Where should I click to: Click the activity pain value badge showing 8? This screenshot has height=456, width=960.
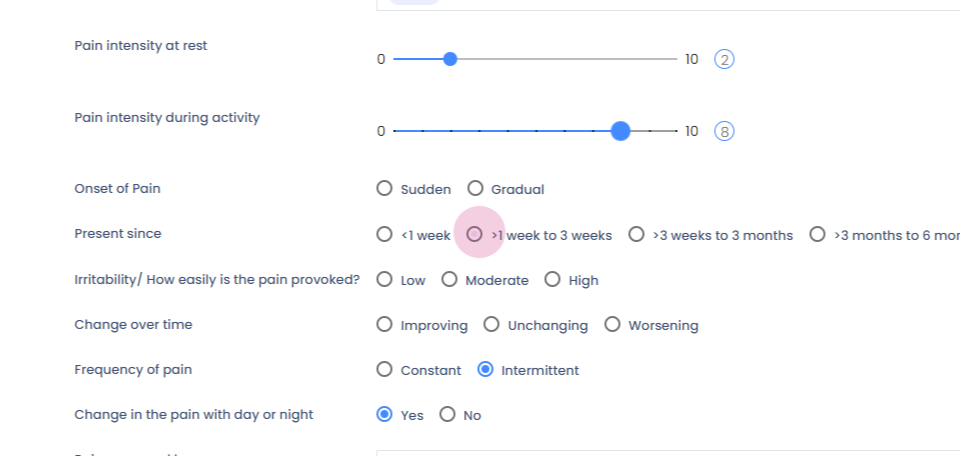coord(724,131)
